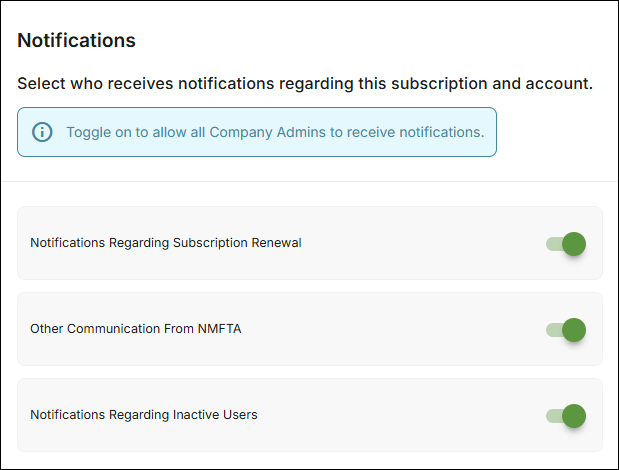Image resolution: width=619 pixels, height=470 pixels.
Task: Click the Inactive Users notification card
Action: pos(310,415)
